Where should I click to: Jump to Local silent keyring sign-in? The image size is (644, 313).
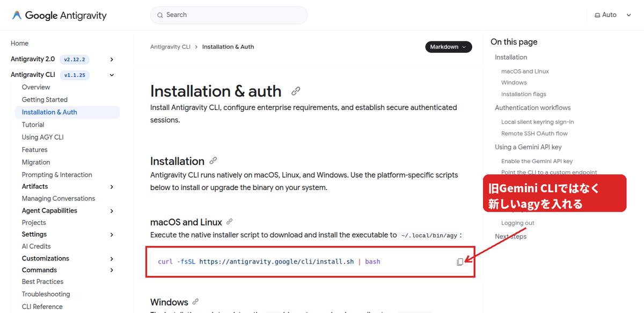tap(538, 122)
